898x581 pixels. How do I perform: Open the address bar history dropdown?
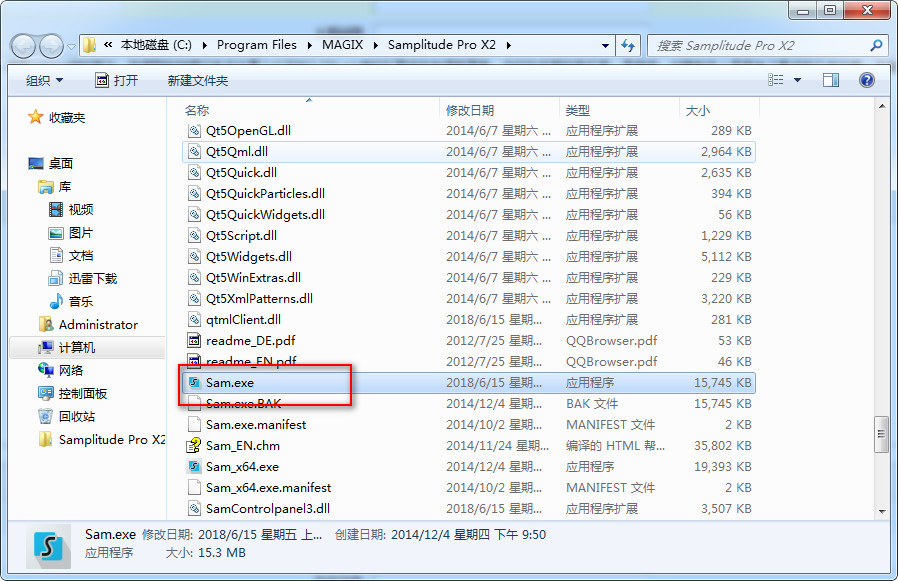[605, 45]
